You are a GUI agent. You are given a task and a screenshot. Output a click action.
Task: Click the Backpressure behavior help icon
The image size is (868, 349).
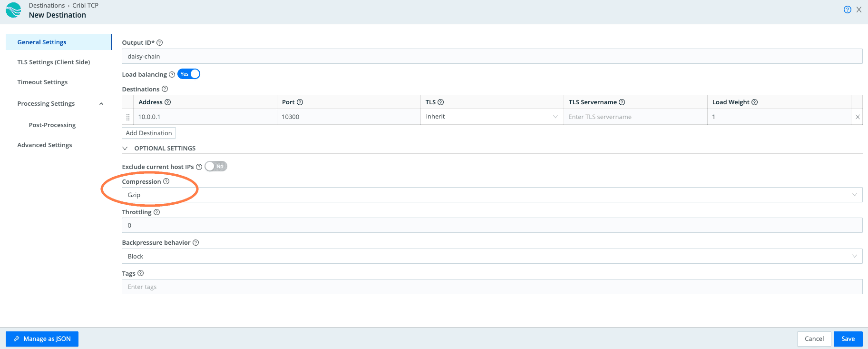[x=195, y=242]
